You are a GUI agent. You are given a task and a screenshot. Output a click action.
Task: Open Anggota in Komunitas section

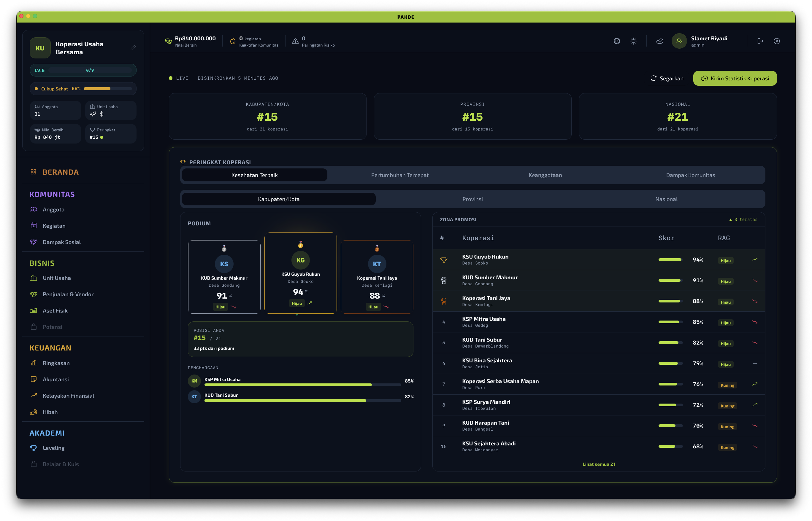[83, 209]
